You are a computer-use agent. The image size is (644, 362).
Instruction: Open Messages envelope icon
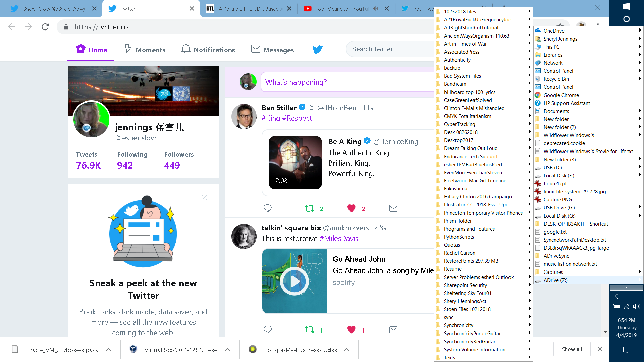(256, 49)
